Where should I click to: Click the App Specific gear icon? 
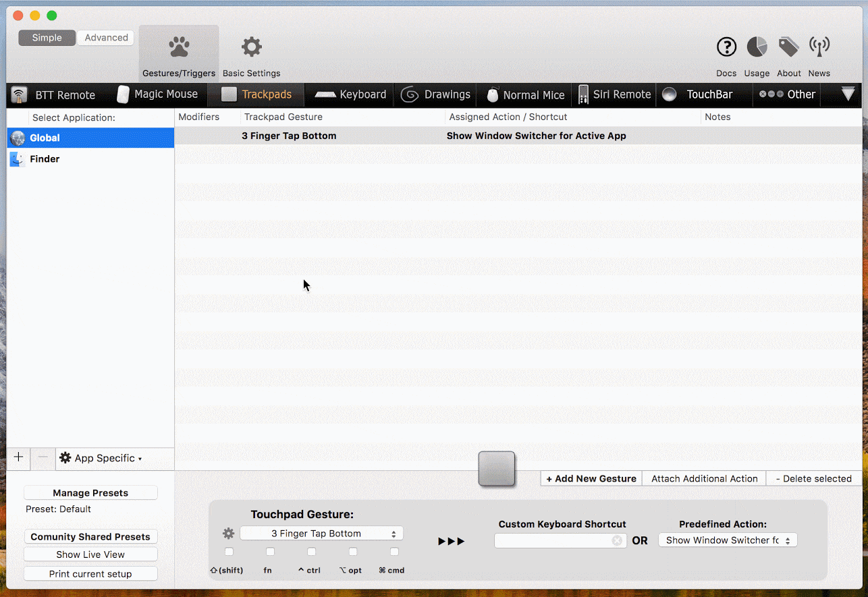(x=65, y=458)
